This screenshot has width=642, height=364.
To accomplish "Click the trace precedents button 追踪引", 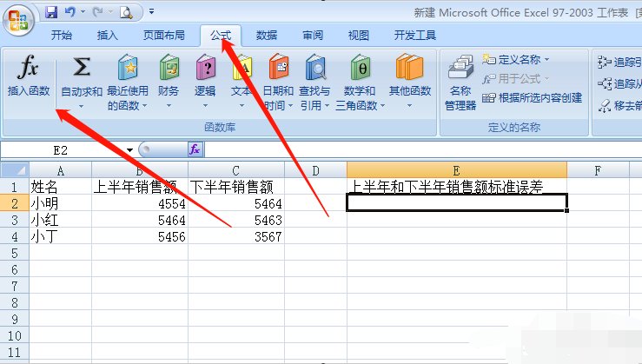I will [619, 63].
